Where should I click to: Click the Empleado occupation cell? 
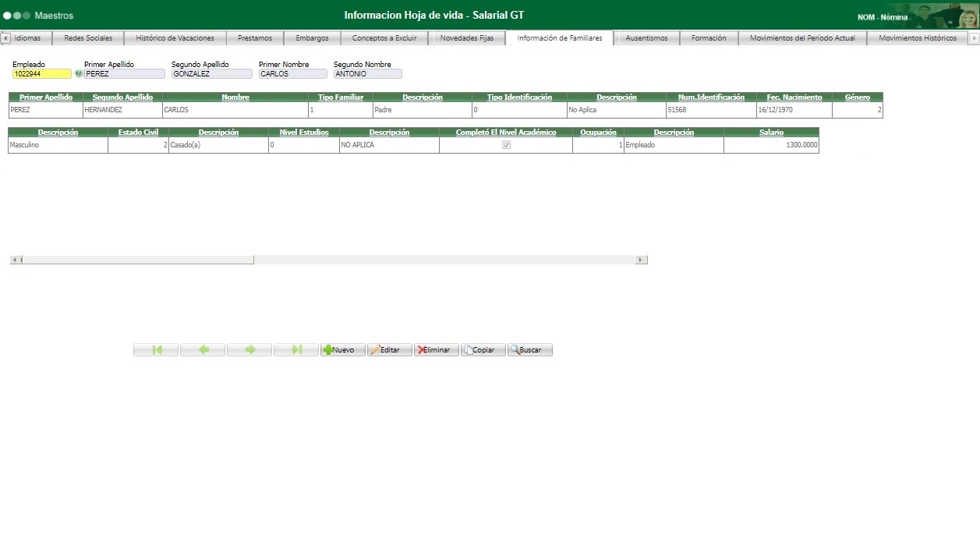pos(674,145)
